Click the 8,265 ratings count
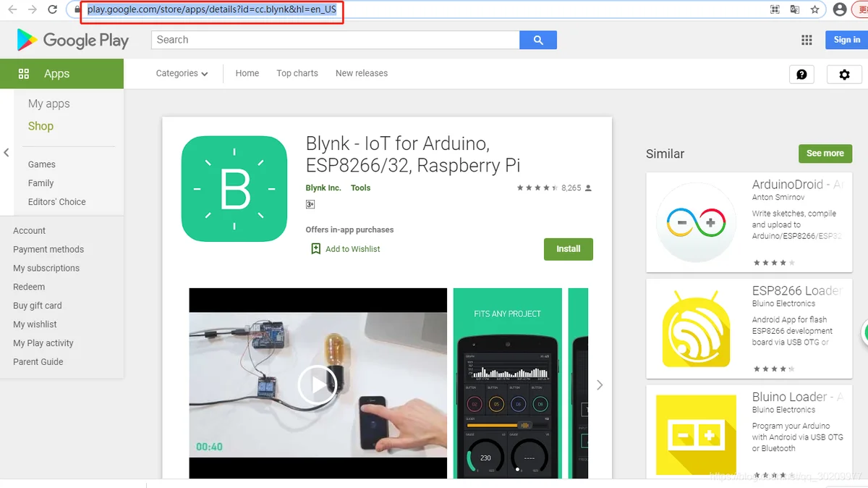 (x=571, y=188)
